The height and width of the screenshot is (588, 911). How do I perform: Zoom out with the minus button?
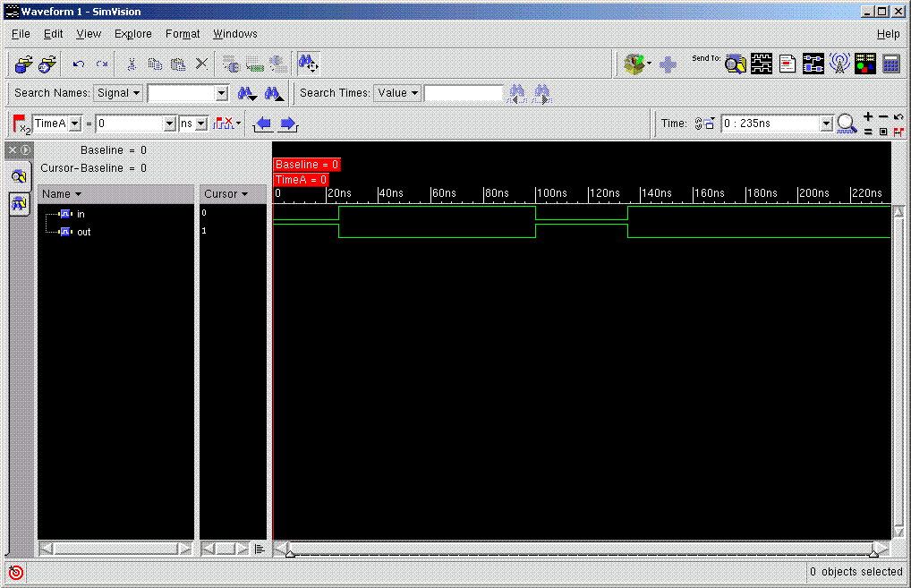pyautogui.click(x=883, y=116)
